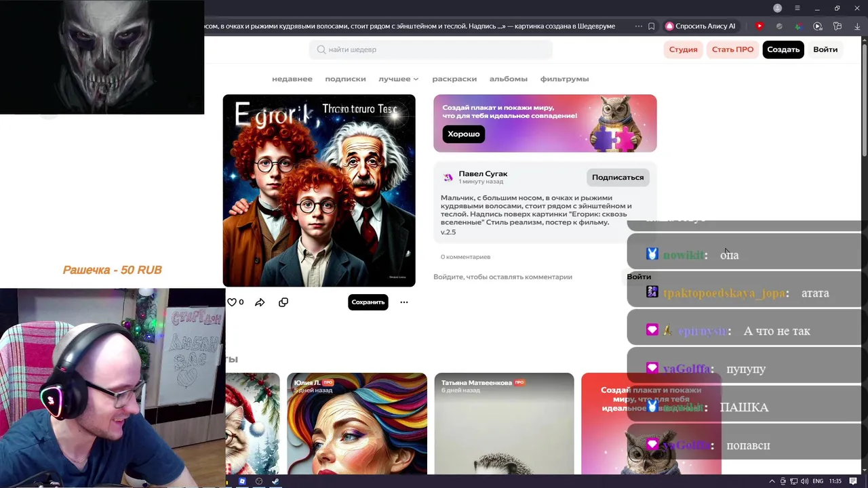Click the blue app icon in the taskbar
868x488 pixels.
[x=242, y=481]
